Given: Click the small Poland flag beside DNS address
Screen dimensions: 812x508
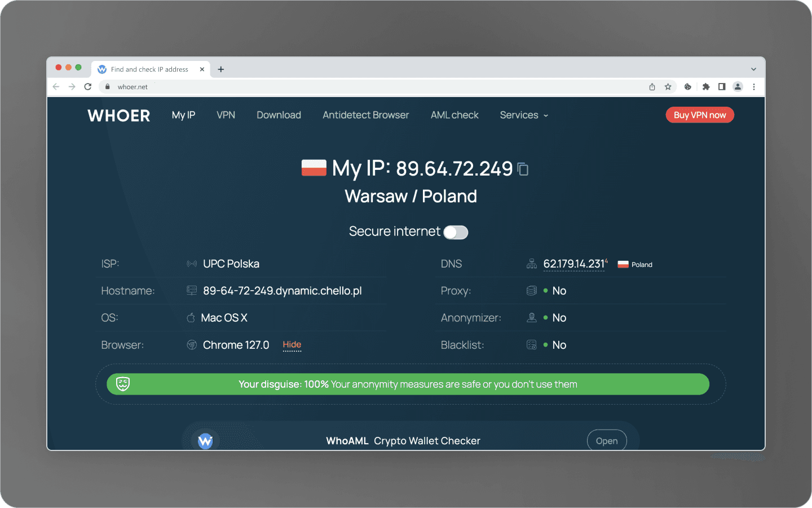Looking at the screenshot, I should [x=623, y=264].
